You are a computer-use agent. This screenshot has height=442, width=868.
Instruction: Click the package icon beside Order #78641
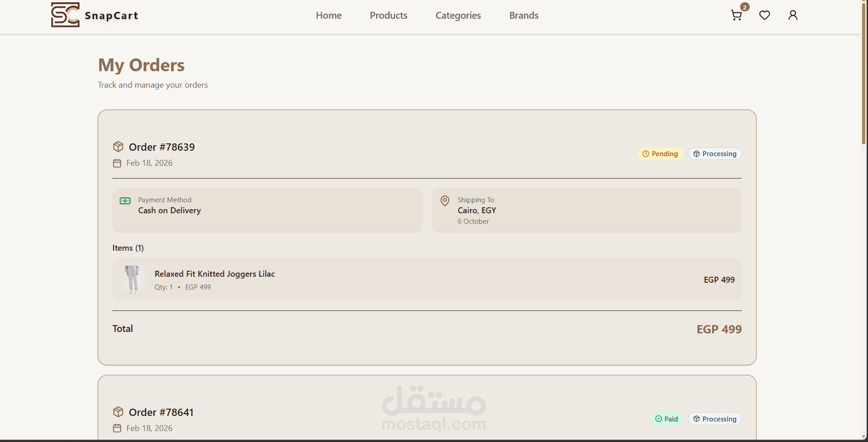tap(118, 412)
